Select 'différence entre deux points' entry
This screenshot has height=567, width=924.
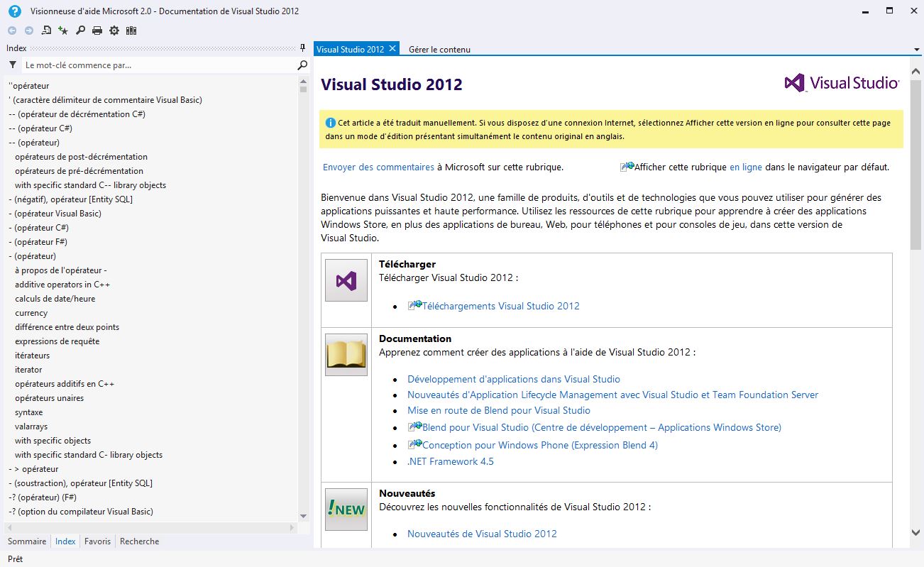[67, 327]
